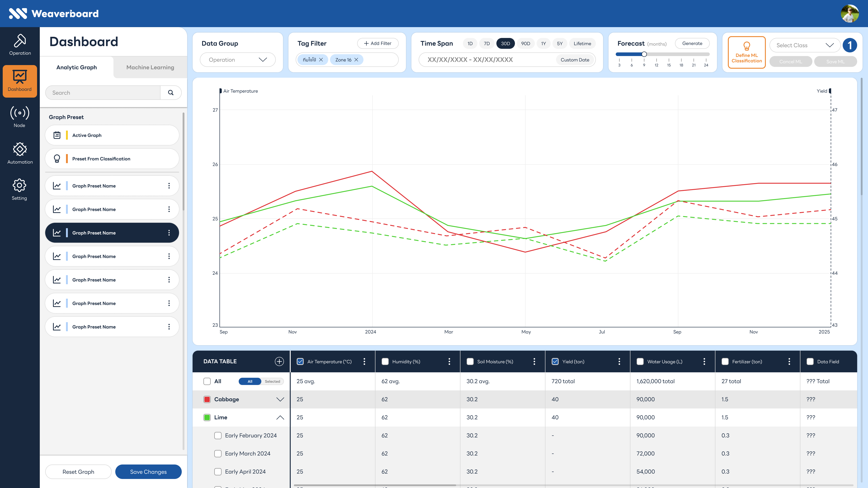
Task: Click the Save Changes button
Action: 148,472
